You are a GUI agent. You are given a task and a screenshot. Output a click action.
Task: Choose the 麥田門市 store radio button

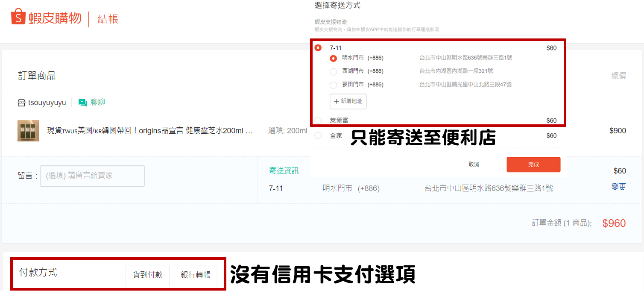pos(334,85)
